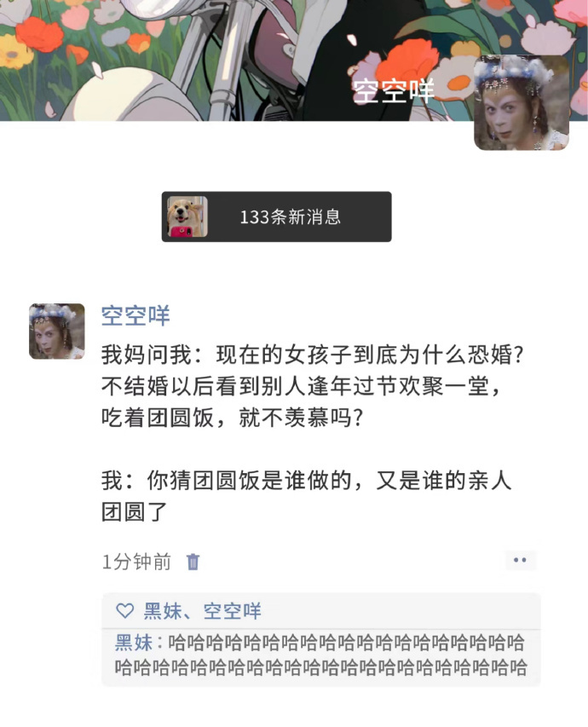Screen dimensions: 588x727
Task: Delete the post via trash icon
Action: click(193, 562)
